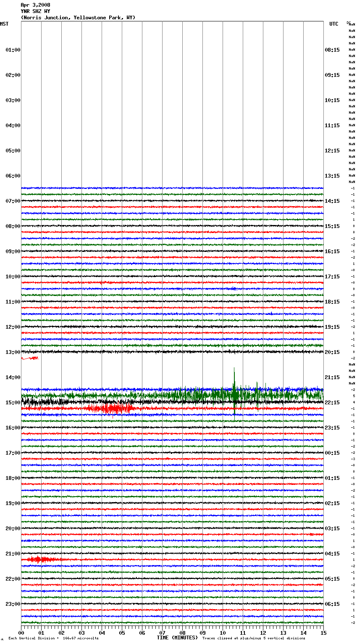Click the '05:00' MST time label
357x644 pixels.
pos(13,151)
